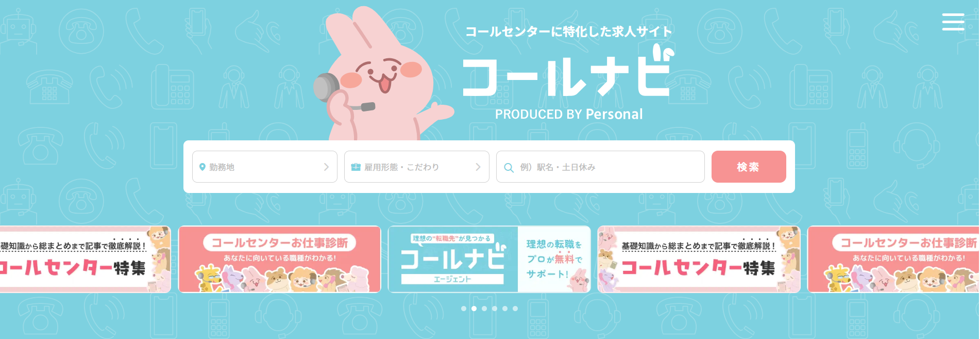Select the last carousel pagination dot
The height and width of the screenshot is (339, 980).
(x=515, y=309)
